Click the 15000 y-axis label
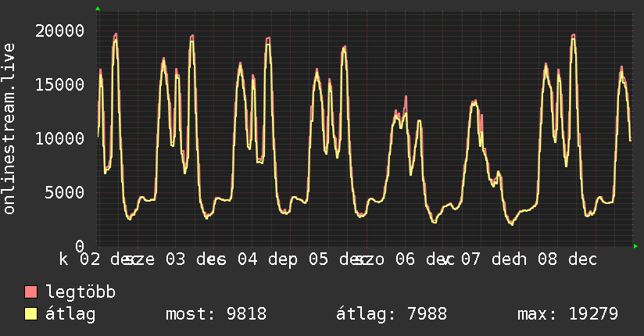Screen dimensions: 644x336 click(59, 84)
